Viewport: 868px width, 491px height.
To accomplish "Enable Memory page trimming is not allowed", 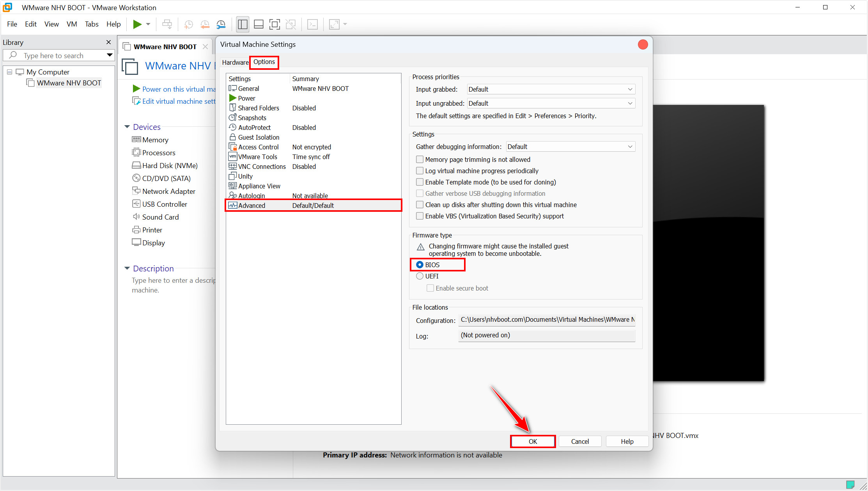I will click(420, 160).
